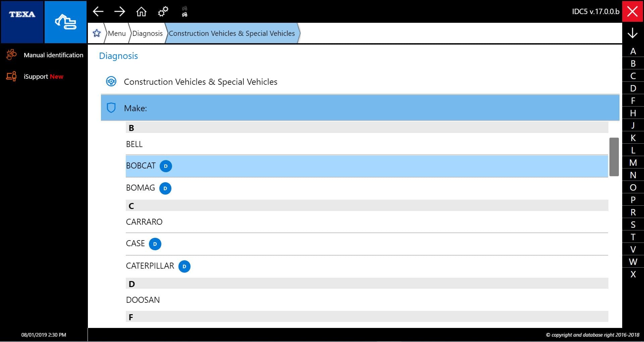The width and height of the screenshot is (644, 342).
Task: Click the make list vertical scrollbar thumb
Action: click(614, 157)
